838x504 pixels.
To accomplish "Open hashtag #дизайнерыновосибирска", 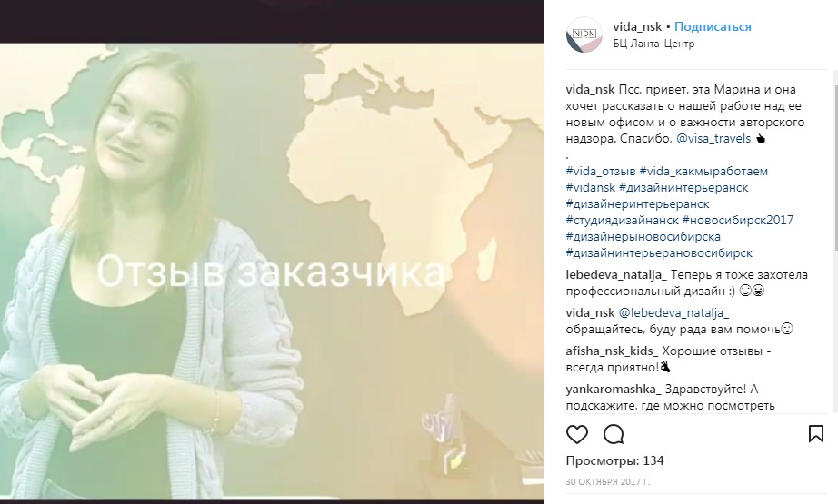I will (x=643, y=236).
